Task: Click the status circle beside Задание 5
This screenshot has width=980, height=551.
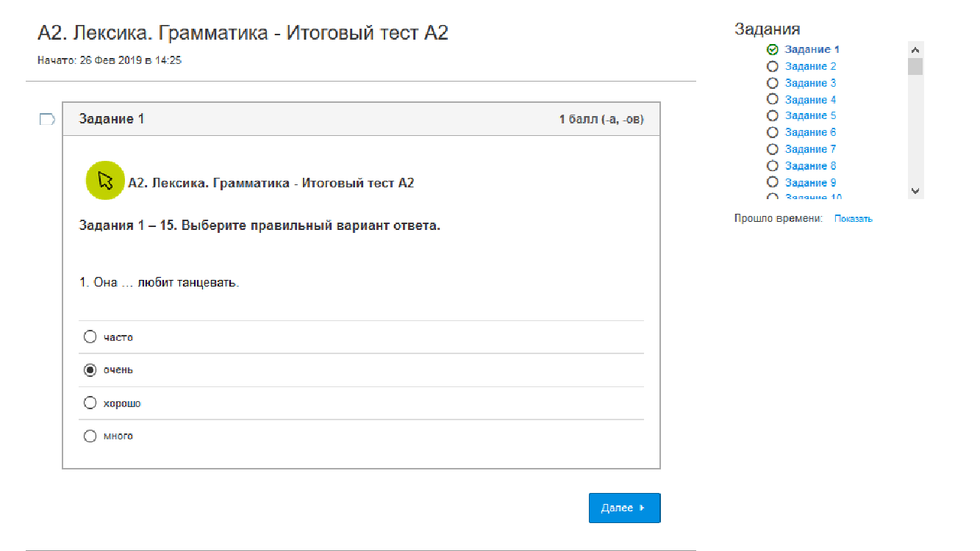Action: (772, 115)
